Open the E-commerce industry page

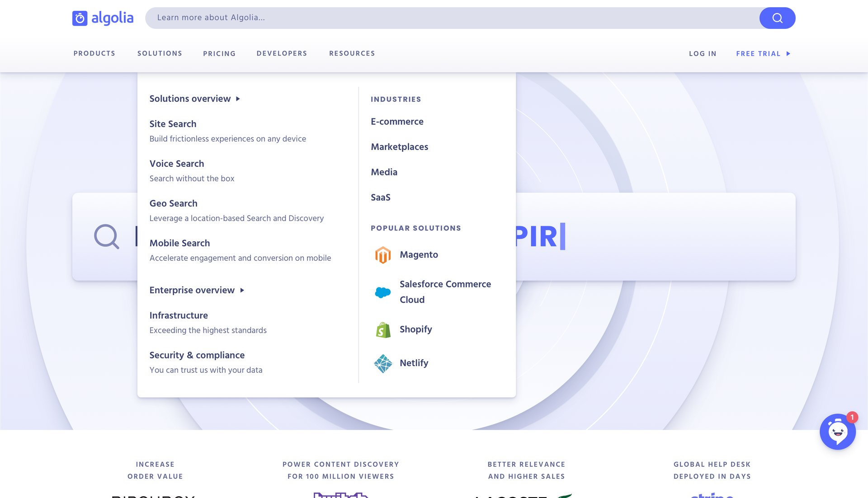pyautogui.click(x=397, y=121)
